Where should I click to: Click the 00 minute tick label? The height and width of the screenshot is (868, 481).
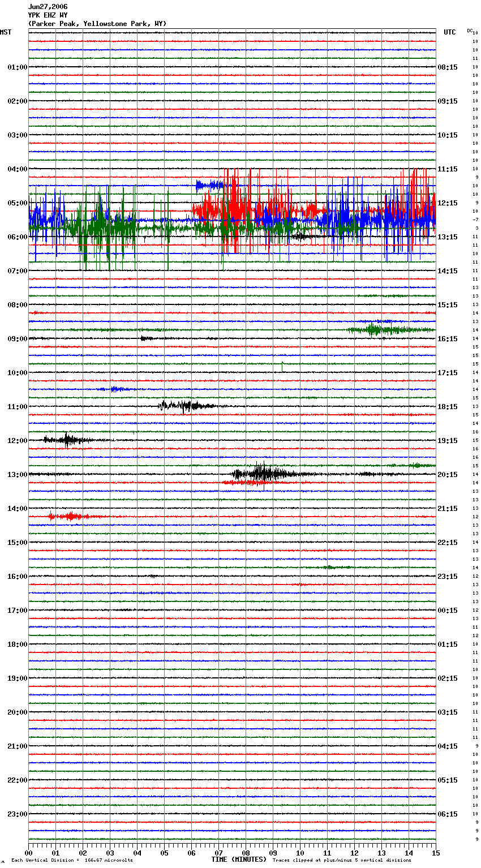pos(29,853)
